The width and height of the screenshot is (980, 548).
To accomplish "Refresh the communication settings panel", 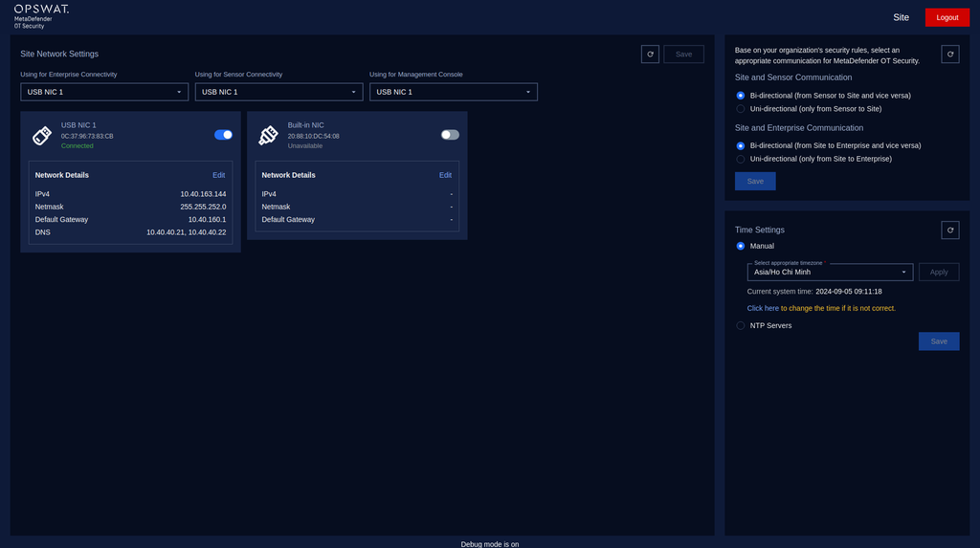I will click(950, 55).
